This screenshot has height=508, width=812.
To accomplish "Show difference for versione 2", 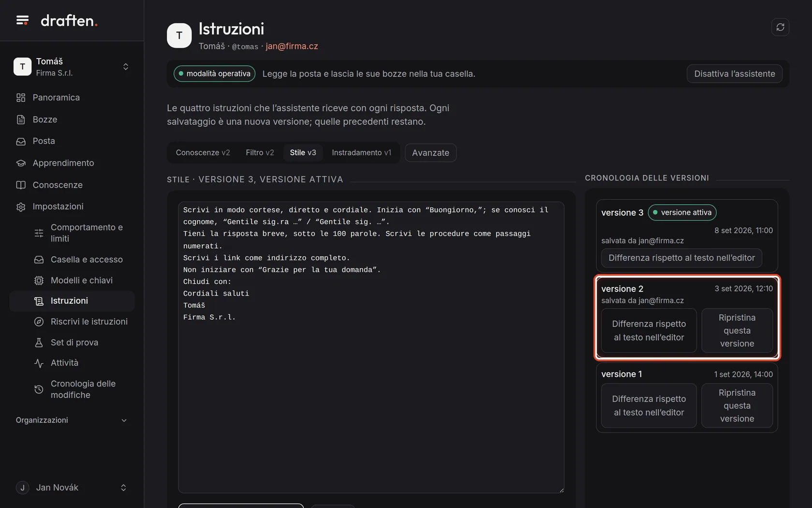I will point(649,330).
